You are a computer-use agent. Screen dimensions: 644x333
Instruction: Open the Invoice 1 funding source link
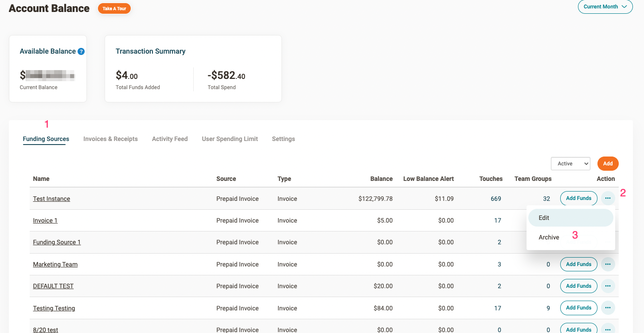click(45, 220)
